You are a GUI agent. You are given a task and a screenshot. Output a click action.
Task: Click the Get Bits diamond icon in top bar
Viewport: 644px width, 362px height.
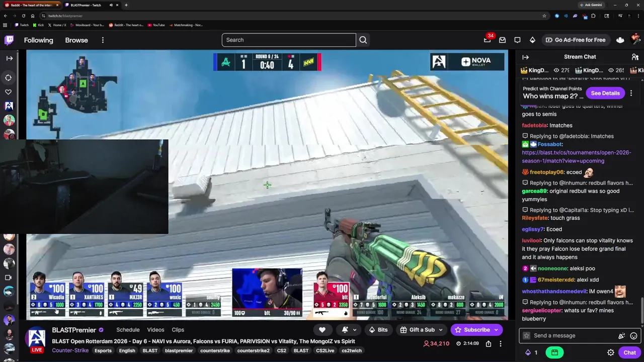(532, 40)
